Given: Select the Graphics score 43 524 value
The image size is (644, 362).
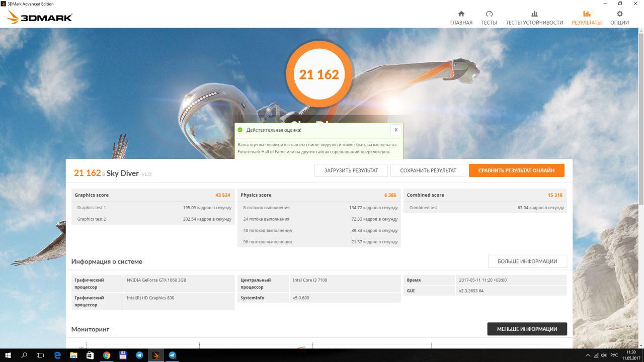Looking at the screenshot, I should point(223,195).
